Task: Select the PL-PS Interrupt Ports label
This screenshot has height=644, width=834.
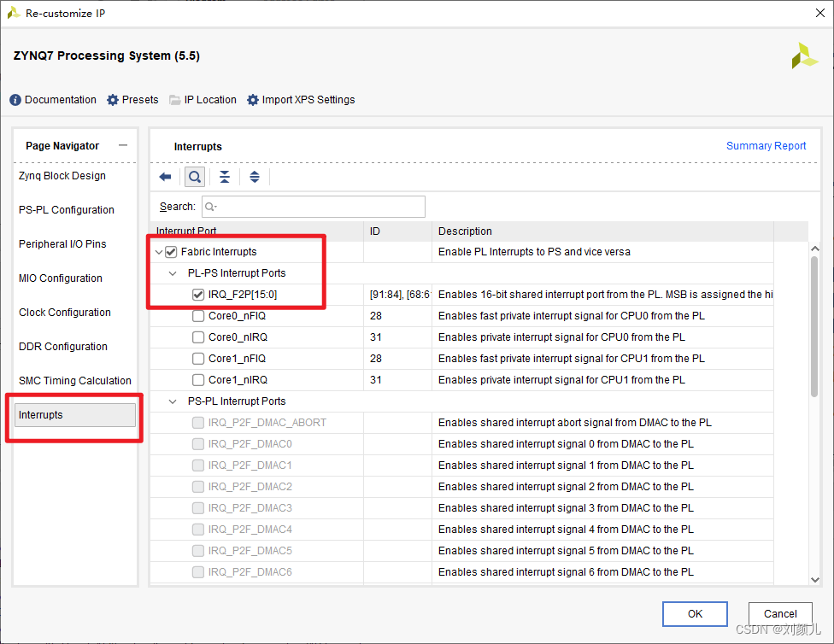Action: tap(237, 273)
